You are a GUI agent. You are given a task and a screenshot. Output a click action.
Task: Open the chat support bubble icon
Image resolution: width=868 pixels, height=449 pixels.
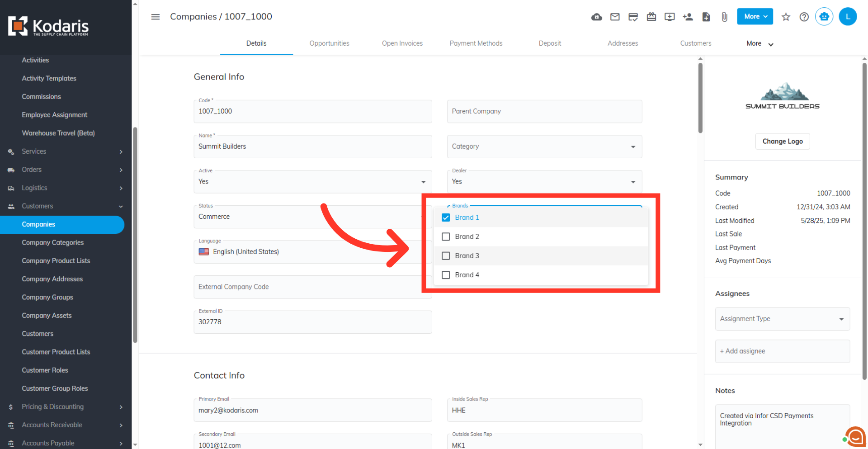click(856, 437)
